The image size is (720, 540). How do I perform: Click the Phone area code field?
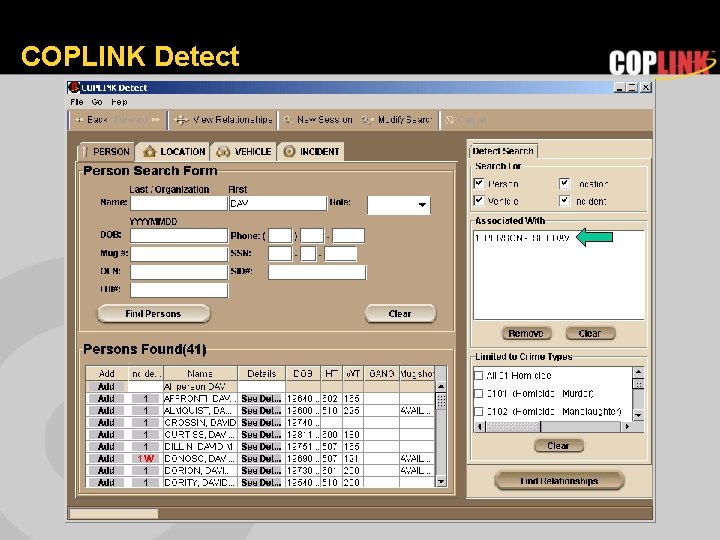[280, 236]
